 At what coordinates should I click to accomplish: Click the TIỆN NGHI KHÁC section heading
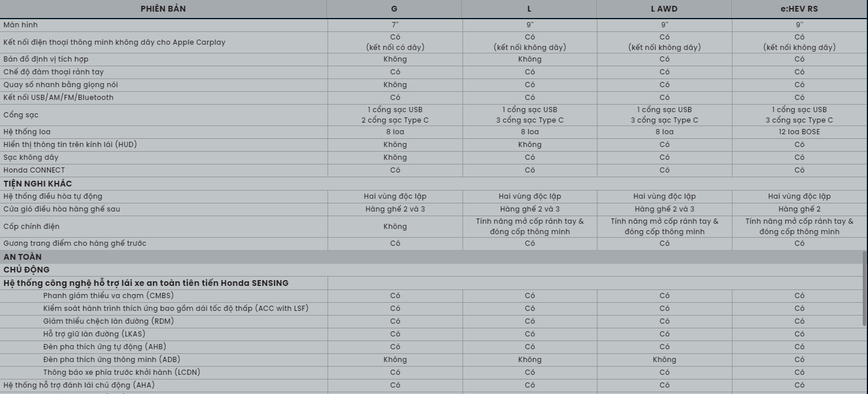[38, 184]
